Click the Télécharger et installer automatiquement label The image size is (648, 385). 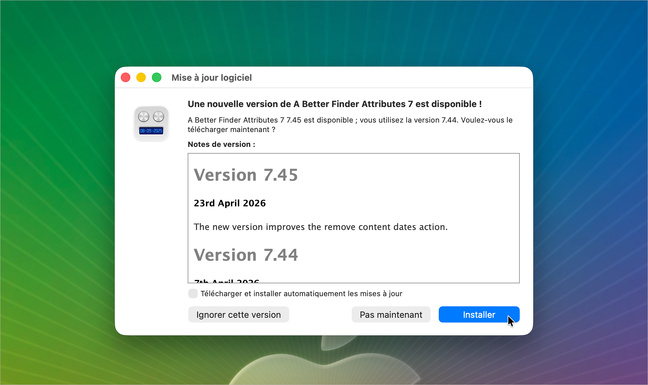[301, 294]
